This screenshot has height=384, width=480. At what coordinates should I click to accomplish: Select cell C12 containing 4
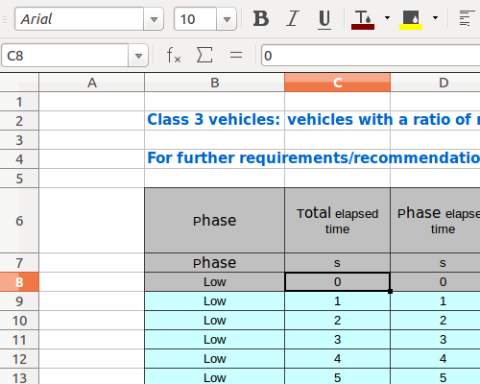pyautogui.click(x=337, y=359)
